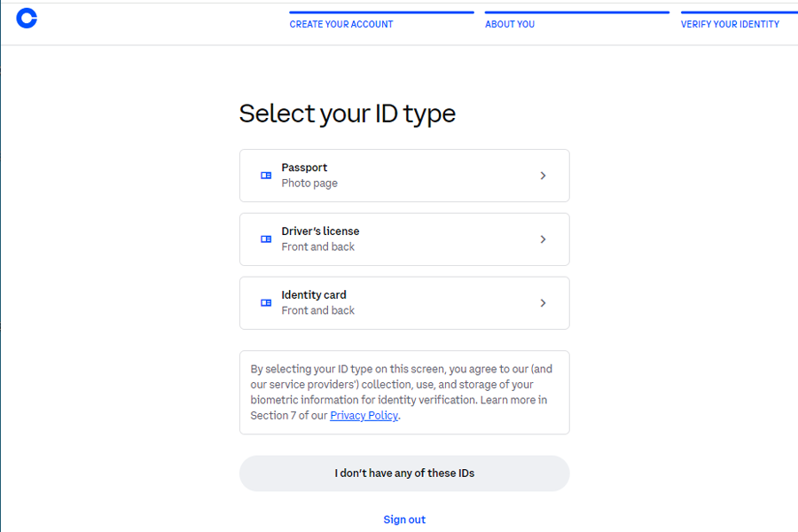Click the Identity card ID icon
798x532 pixels.
[266, 303]
